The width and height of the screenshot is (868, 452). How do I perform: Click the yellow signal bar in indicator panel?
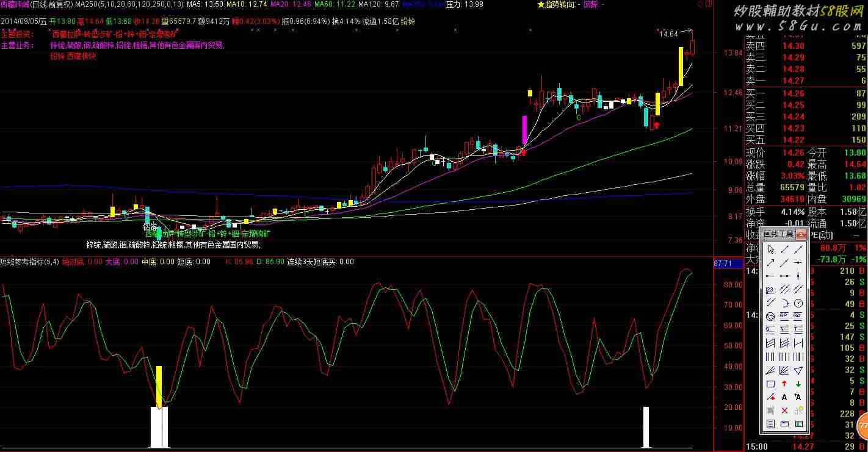(x=159, y=387)
